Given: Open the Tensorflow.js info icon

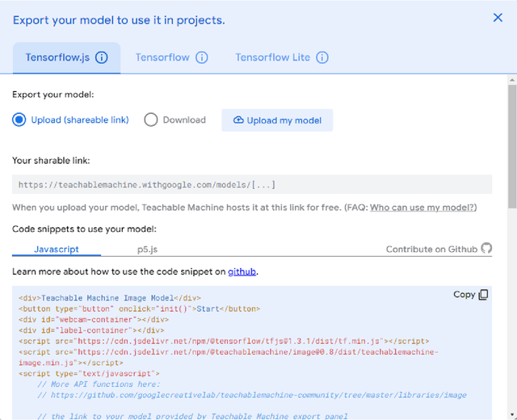Looking at the screenshot, I should [x=102, y=57].
